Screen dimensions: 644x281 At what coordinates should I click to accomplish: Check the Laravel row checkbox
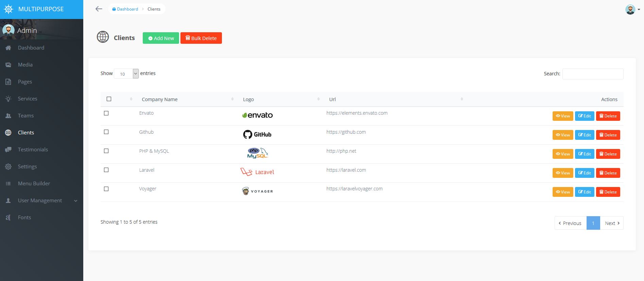point(106,170)
